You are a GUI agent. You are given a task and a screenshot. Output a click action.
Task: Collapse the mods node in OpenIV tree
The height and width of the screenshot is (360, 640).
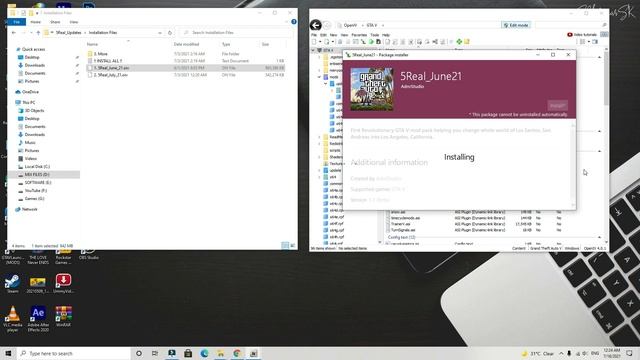[320, 77]
